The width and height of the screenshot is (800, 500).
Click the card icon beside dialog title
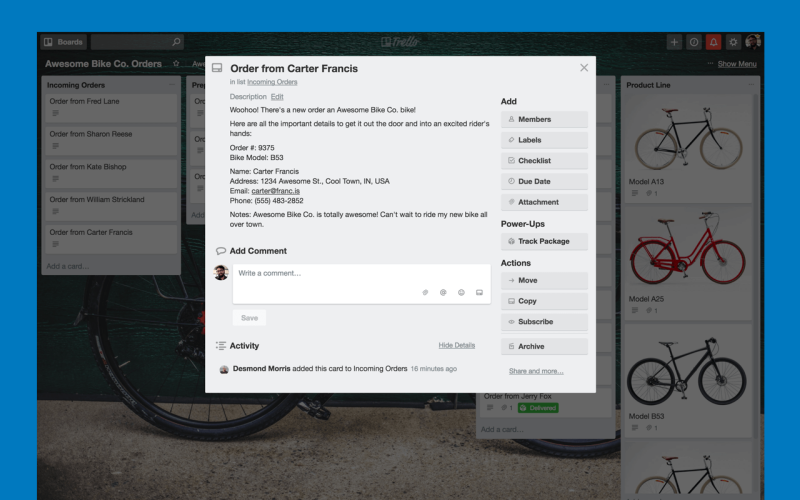(217, 68)
